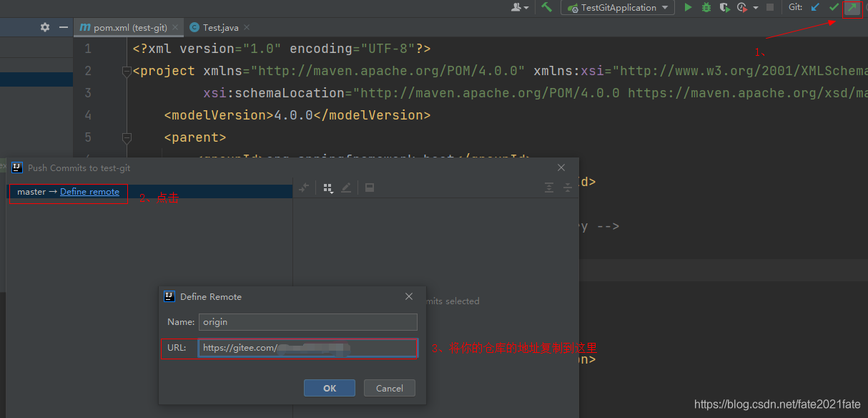The image size is (868, 418).
Task: Run with Coverage shield icon
Action: 725,8
